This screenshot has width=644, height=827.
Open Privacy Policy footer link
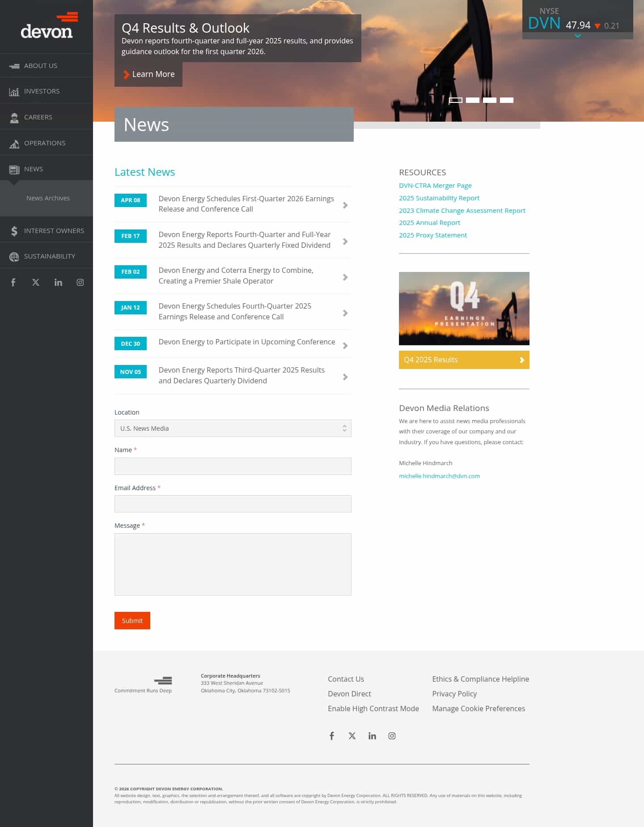pos(454,694)
